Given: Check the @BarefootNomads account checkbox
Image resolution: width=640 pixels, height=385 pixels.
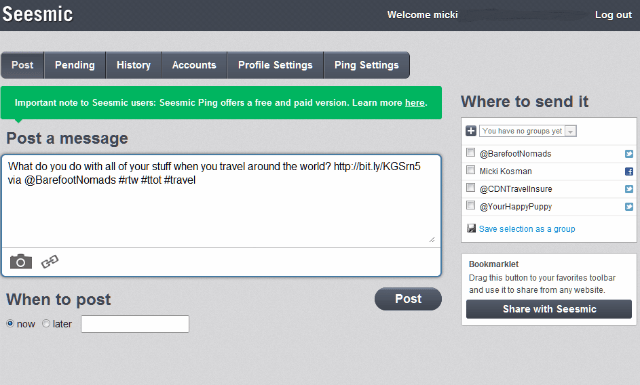Looking at the screenshot, I should coord(471,153).
